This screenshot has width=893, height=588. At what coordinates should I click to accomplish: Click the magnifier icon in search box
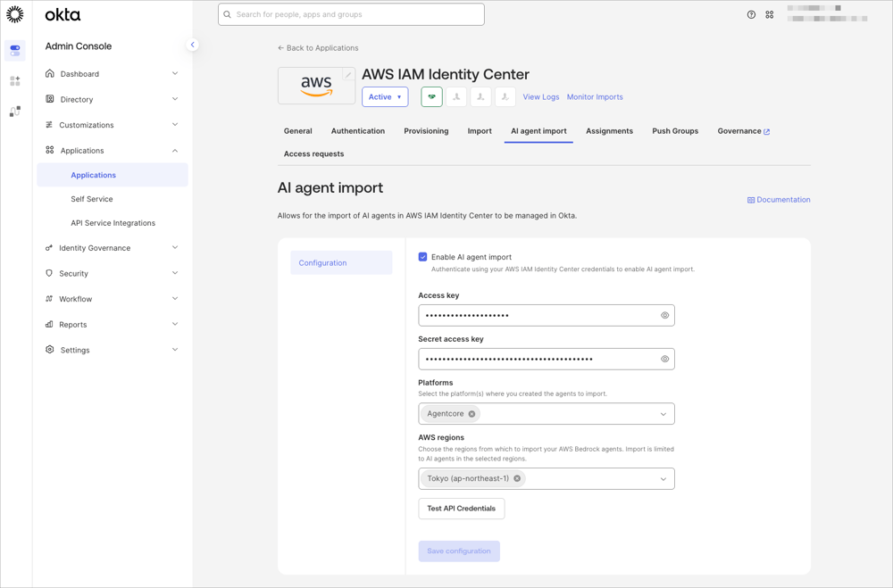point(227,14)
